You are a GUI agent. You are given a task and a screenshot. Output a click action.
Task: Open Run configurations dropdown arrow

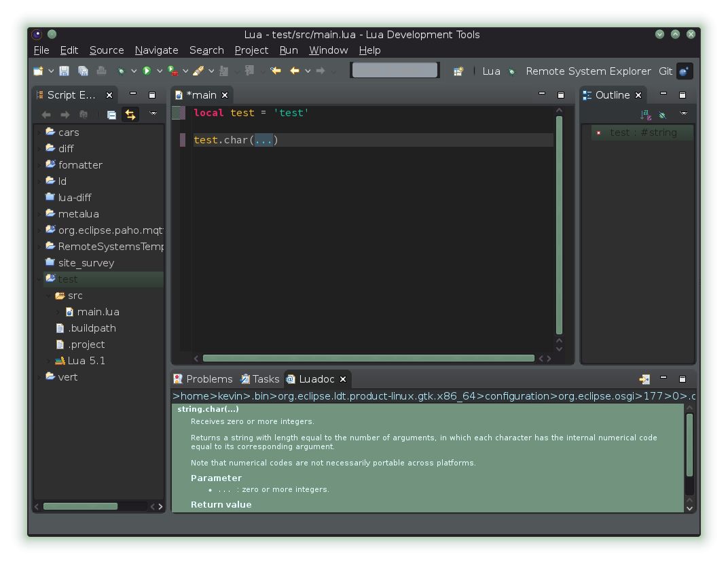click(x=159, y=71)
